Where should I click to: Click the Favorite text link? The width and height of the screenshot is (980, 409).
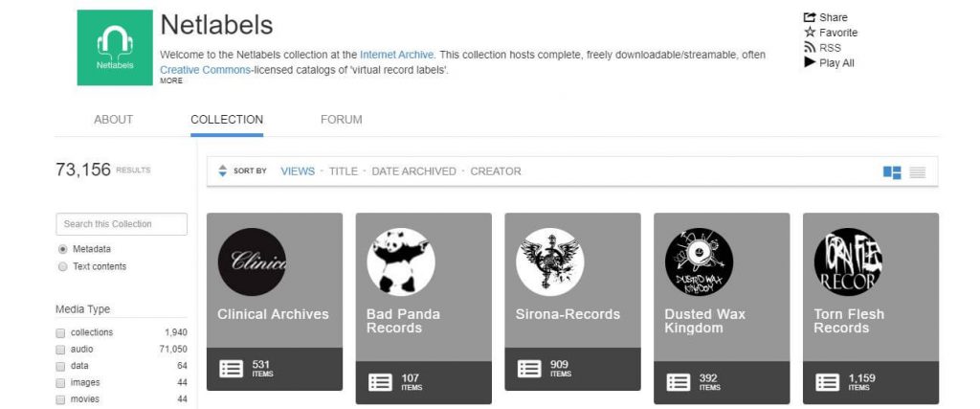838,33
